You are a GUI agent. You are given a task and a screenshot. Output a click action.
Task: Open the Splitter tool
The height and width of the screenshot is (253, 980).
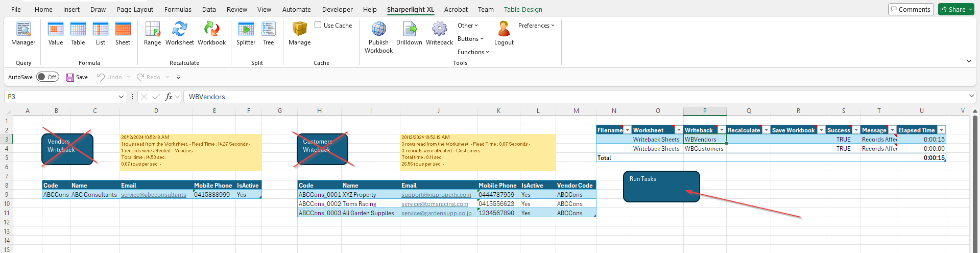pos(246,34)
